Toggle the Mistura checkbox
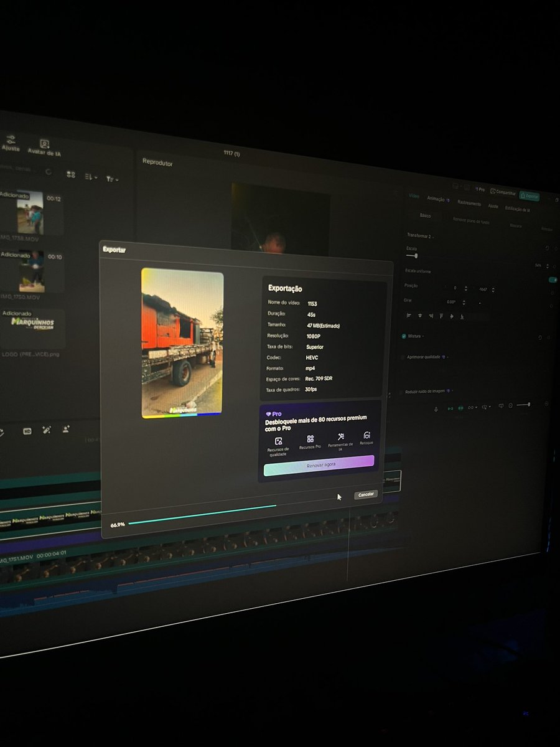 pos(404,336)
